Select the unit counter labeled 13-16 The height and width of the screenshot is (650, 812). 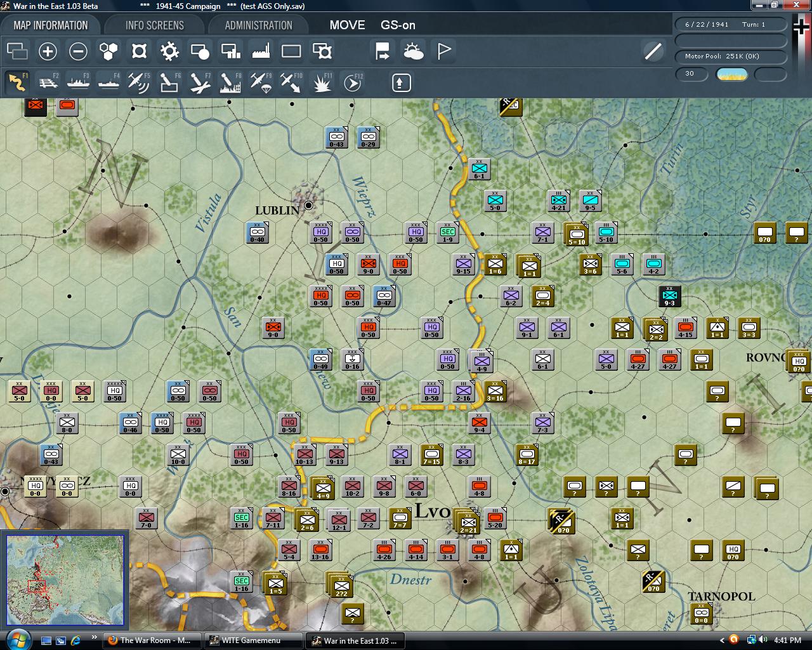[x=320, y=550]
